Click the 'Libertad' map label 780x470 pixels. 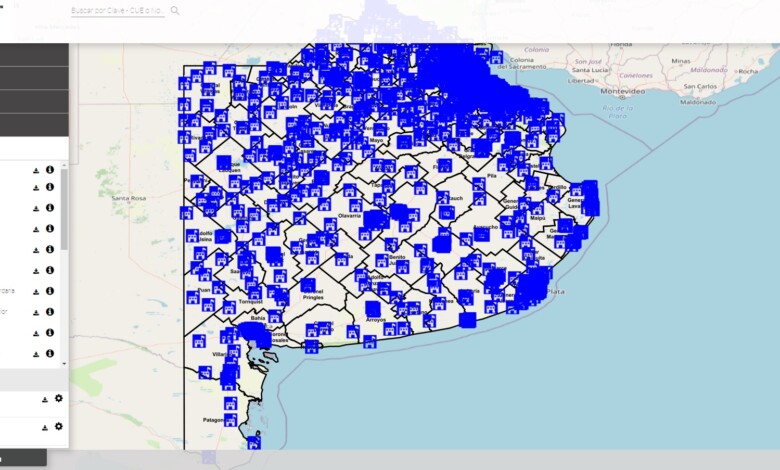tap(581, 81)
